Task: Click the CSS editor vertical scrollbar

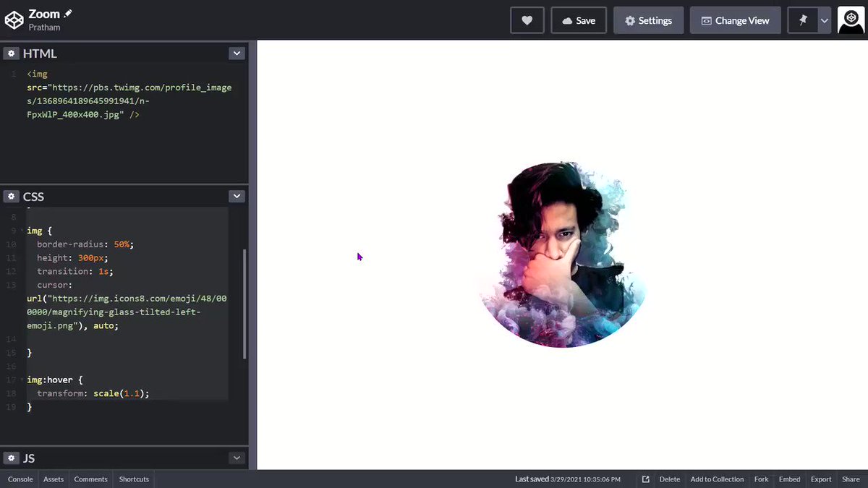Action: coord(244,304)
